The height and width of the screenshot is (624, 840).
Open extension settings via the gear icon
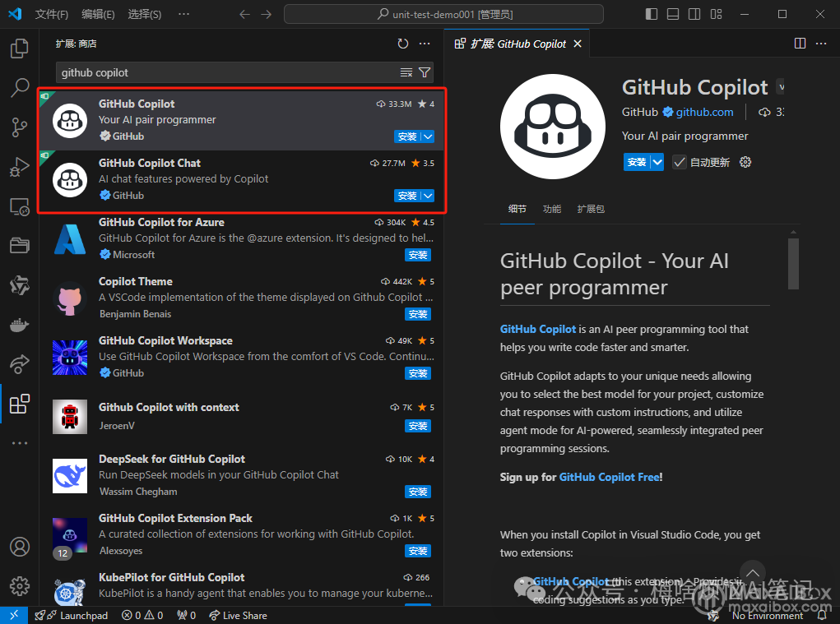745,162
